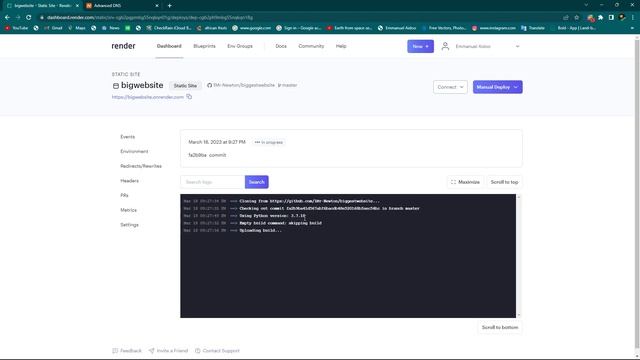Click Scroll to bottom button
Image resolution: width=640 pixels, height=360 pixels.
(x=500, y=327)
